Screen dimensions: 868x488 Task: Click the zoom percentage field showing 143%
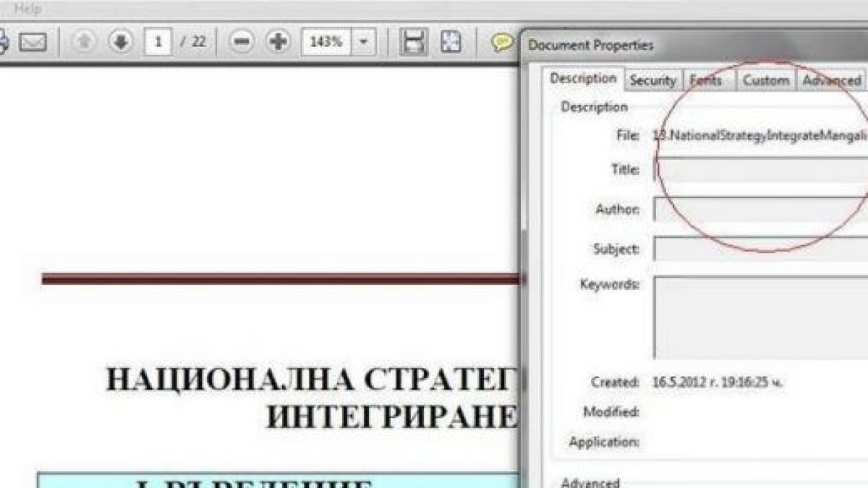click(326, 42)
